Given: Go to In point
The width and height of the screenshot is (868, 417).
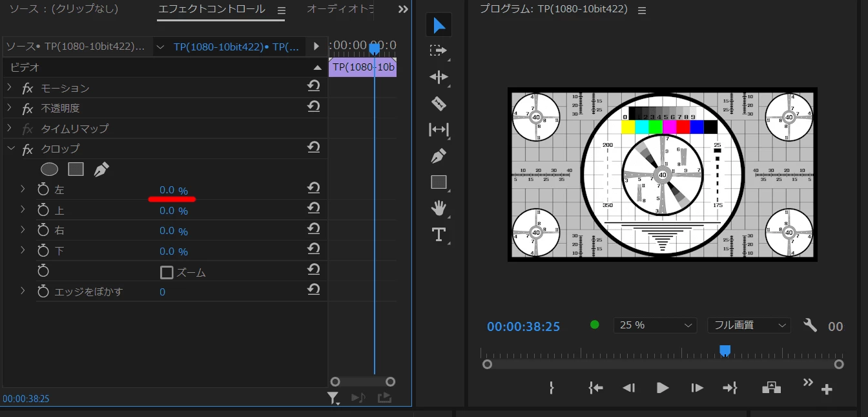Looking at the screenshot, I should click(x=595, y=388).
